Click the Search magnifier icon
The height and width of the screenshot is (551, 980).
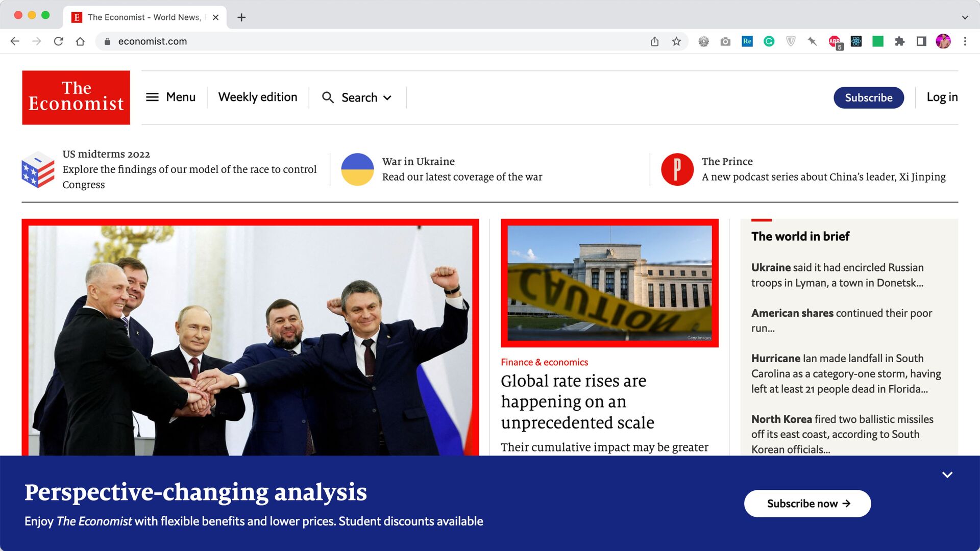point(328,97)
